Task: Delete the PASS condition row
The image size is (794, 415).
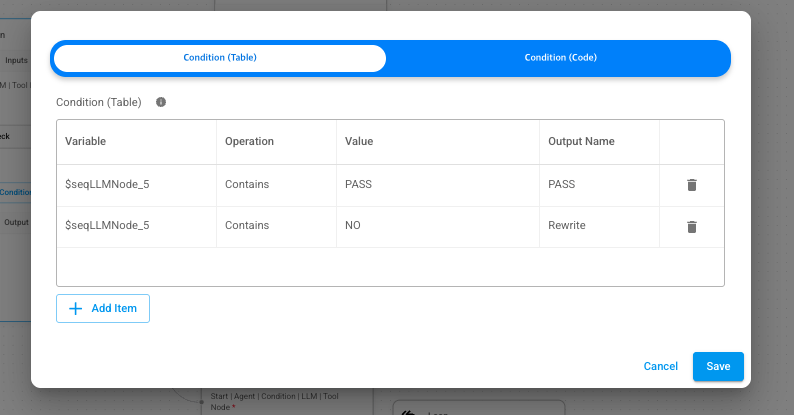Action: 691,185
